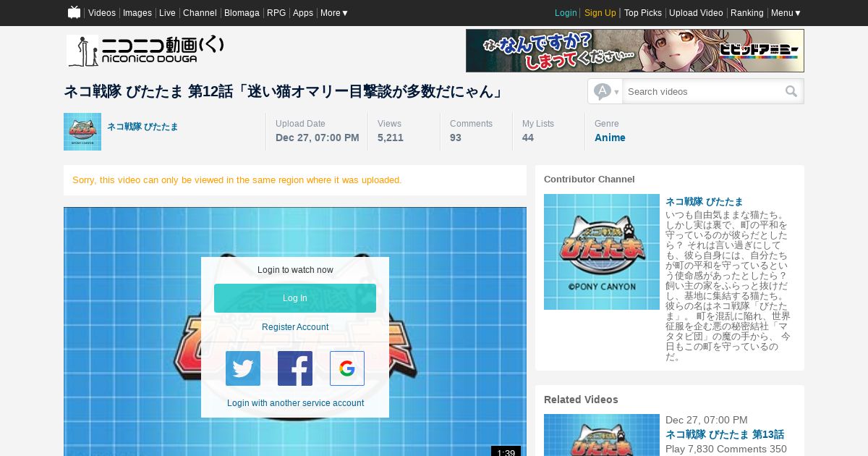The width and height of the screenshot is (868, 456).
Task: Click upload date Dec 27, 07:00 PM in header
Action: 318,138
